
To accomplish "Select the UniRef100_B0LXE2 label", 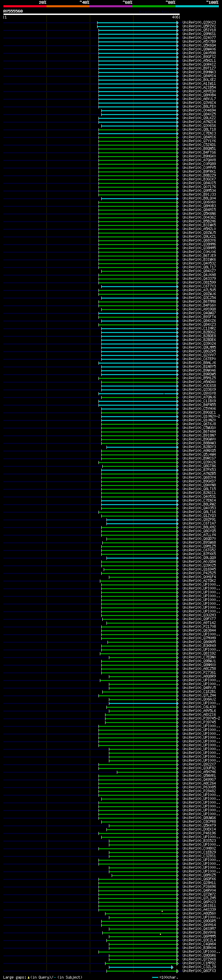I will pyautogui.click(x=199, y=80).
